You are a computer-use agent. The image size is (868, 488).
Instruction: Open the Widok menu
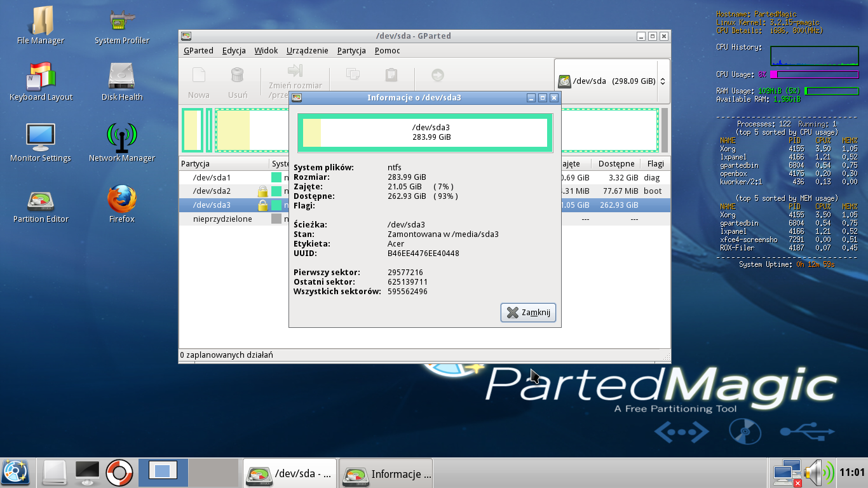266,51
